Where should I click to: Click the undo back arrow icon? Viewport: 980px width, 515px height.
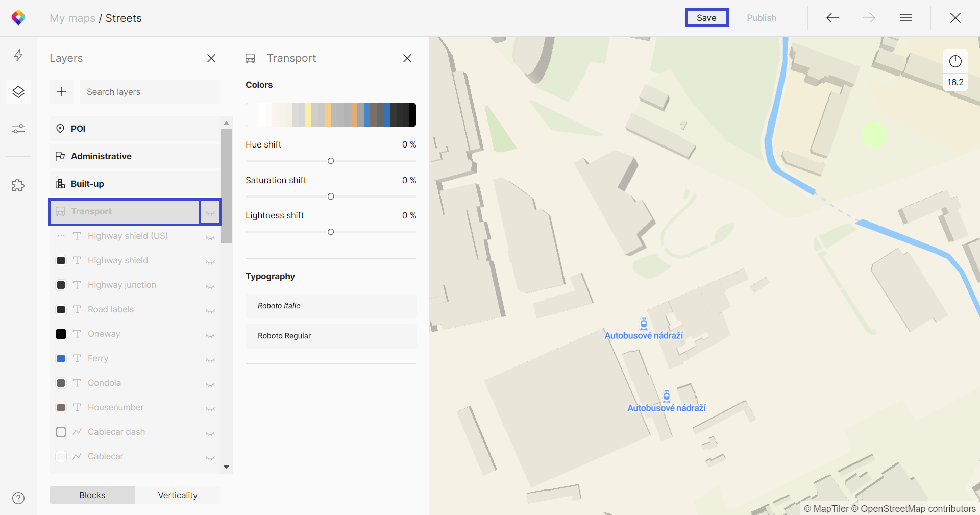[x=832, y=18]
